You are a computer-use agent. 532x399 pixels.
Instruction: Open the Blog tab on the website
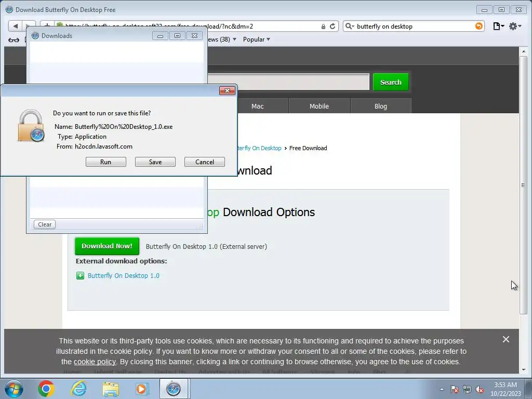coord(381,106)
